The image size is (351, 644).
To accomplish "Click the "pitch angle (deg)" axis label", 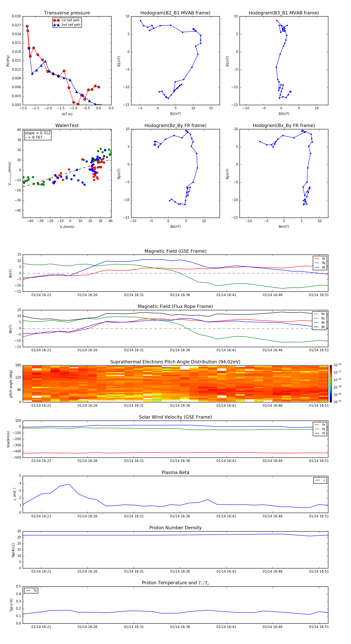I will [x=11, y=384].
